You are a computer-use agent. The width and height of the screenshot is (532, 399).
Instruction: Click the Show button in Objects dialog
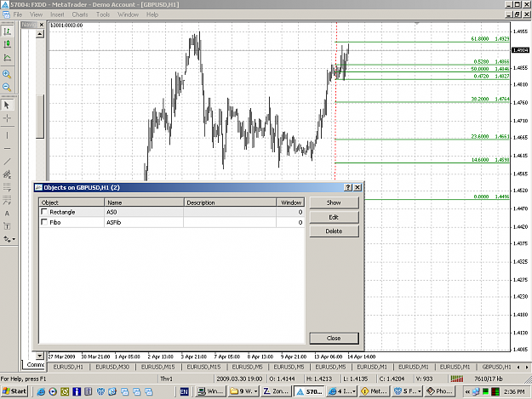(x=334, y=202)
